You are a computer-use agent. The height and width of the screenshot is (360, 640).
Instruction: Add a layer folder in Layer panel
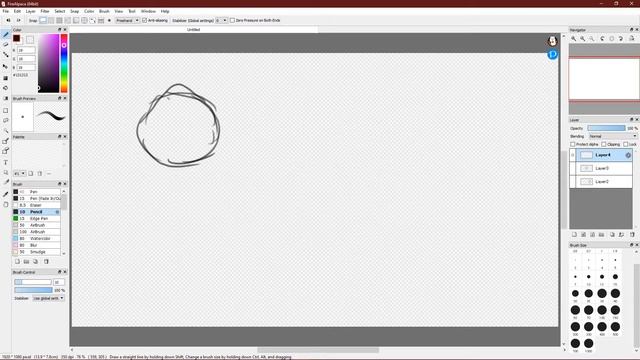coord(602,235)
